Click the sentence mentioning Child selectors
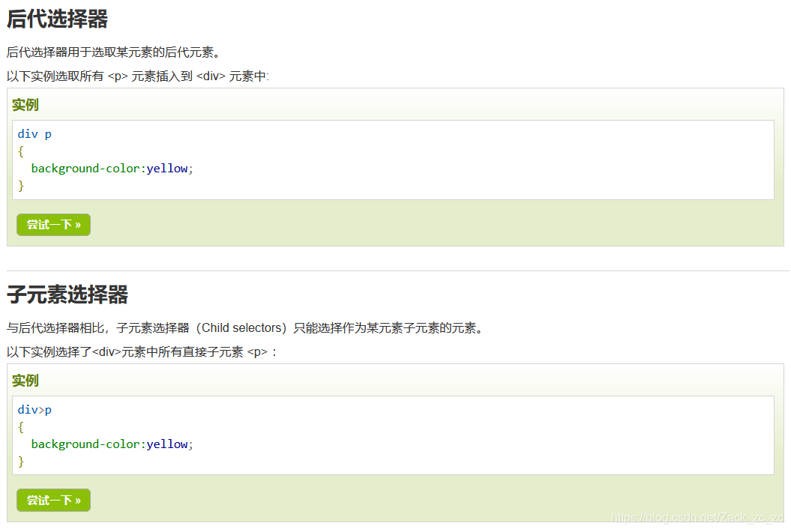Screen dimensions: 791x532 pos(247,327)
